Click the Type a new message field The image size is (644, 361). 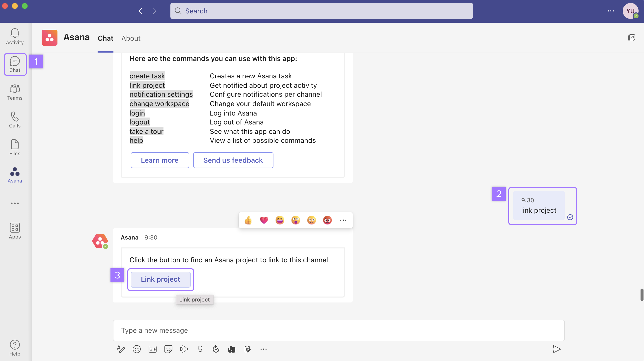click(x=339, y=331)
